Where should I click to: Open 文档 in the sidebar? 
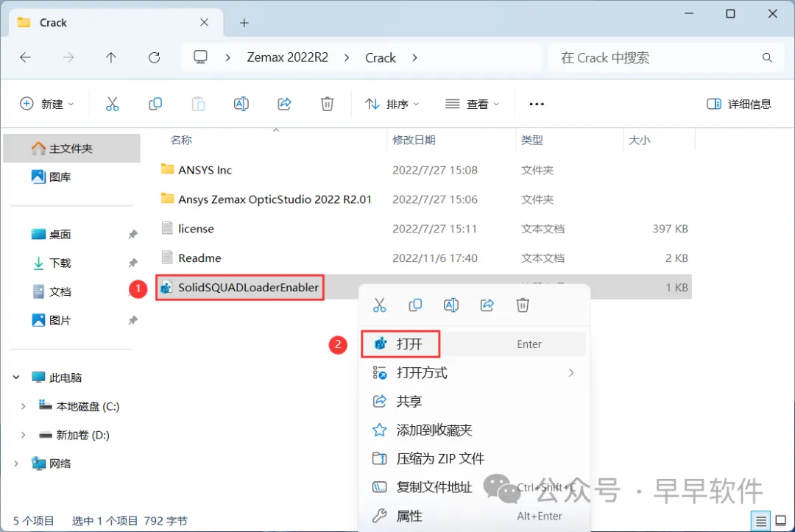[x=71, y=292]
